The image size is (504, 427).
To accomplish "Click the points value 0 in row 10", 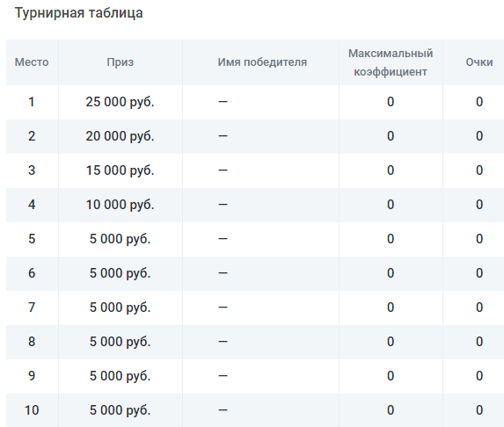I will click(479, 410).
